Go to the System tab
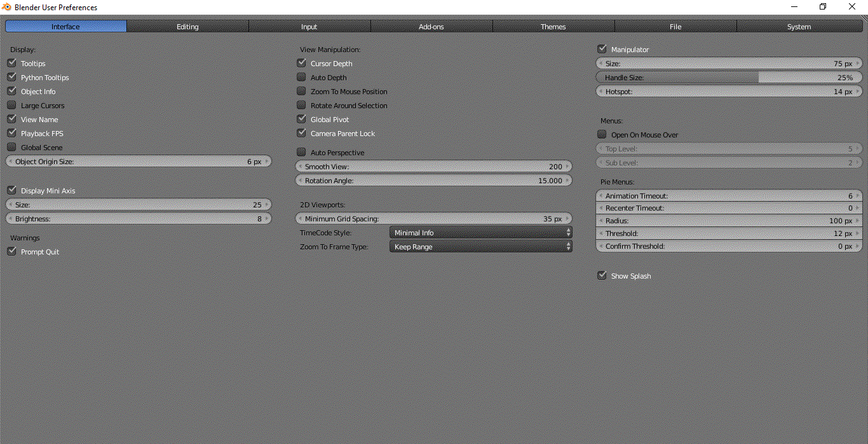This screenshot has height=444, width=868. pos(799,27)
